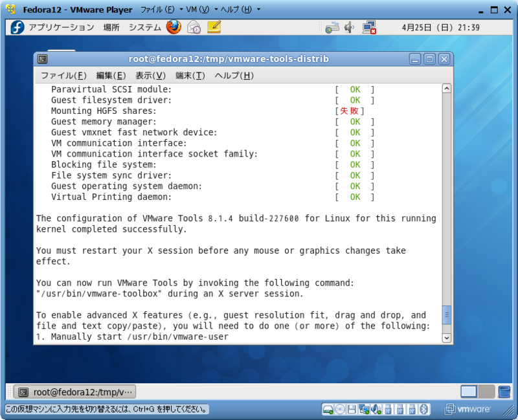Image resolution: width=518 pixels, height=420 pixels.
Task: Click 'VM communication interface socket family:' line
Action: [154, 154]
